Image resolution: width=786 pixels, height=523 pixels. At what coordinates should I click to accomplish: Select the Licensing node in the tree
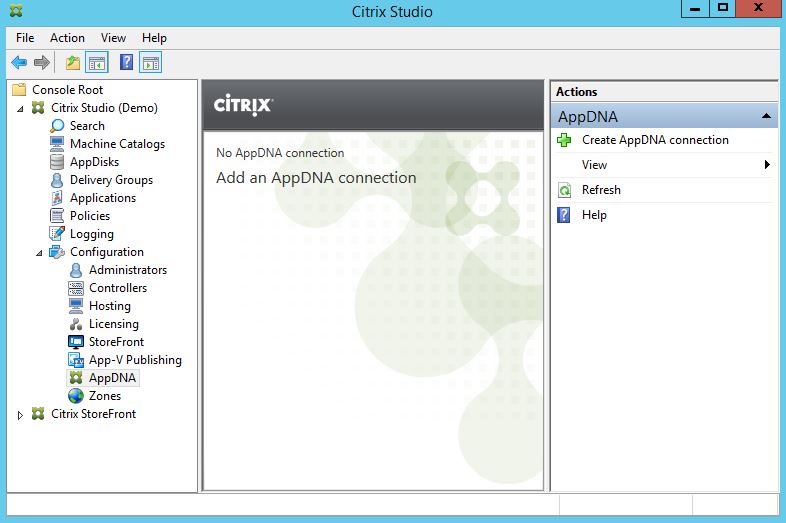[x=113, y=324]
